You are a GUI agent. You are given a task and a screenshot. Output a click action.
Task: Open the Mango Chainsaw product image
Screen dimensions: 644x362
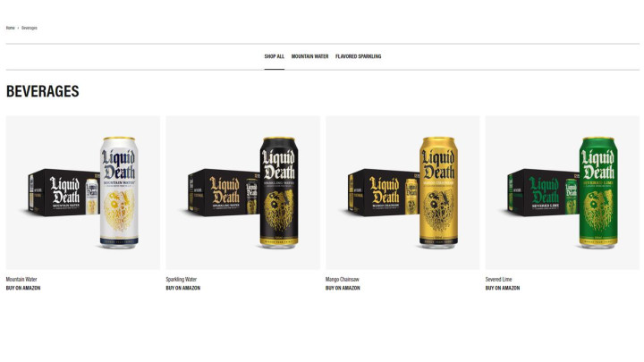[402, 192]
